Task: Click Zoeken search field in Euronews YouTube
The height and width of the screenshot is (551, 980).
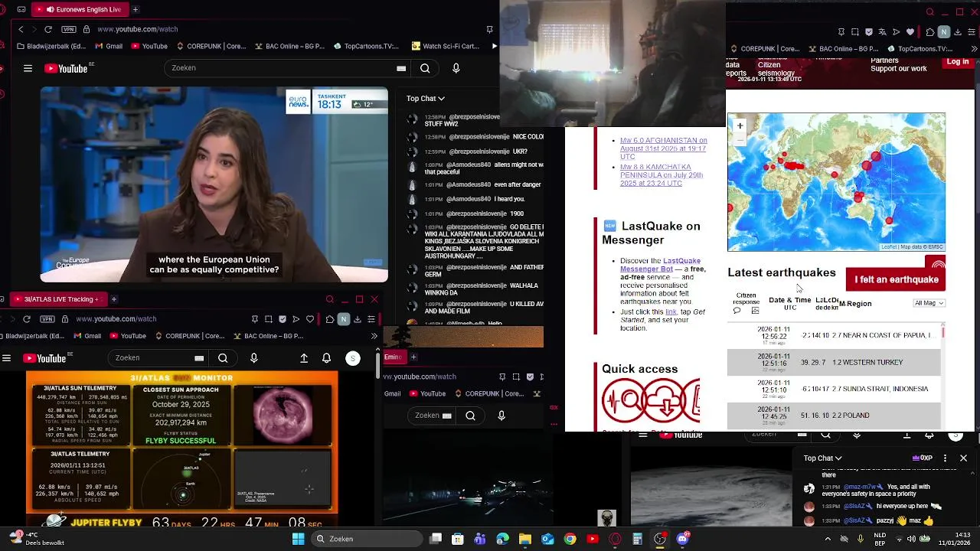Action: (279, 68)
